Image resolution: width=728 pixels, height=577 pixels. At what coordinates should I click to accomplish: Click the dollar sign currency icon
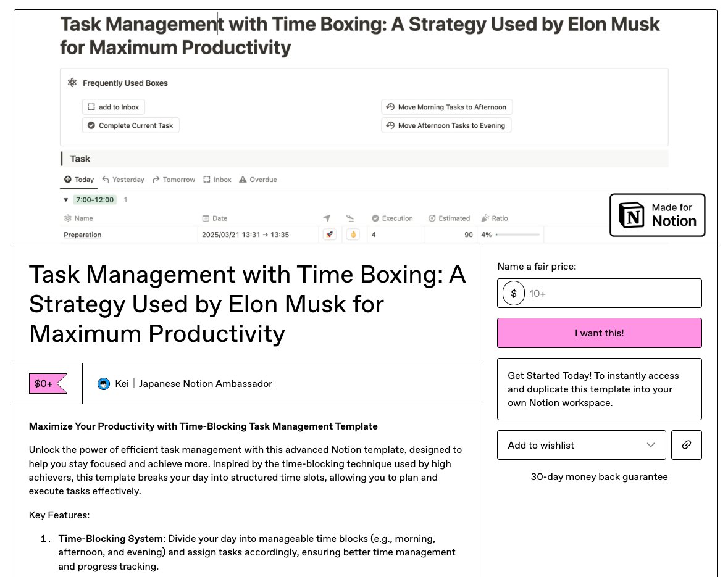coord(514,293)
